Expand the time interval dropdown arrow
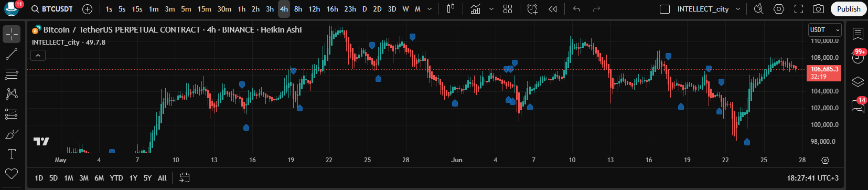 point(430,9)
